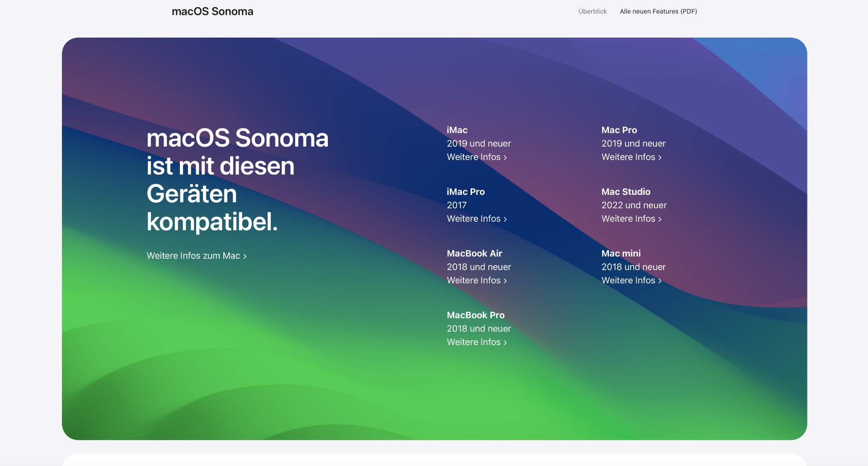Click the chevron beside Mac Pro's Weitere Infos
Viewport: 868px width, 466px height.
[660, 157]
